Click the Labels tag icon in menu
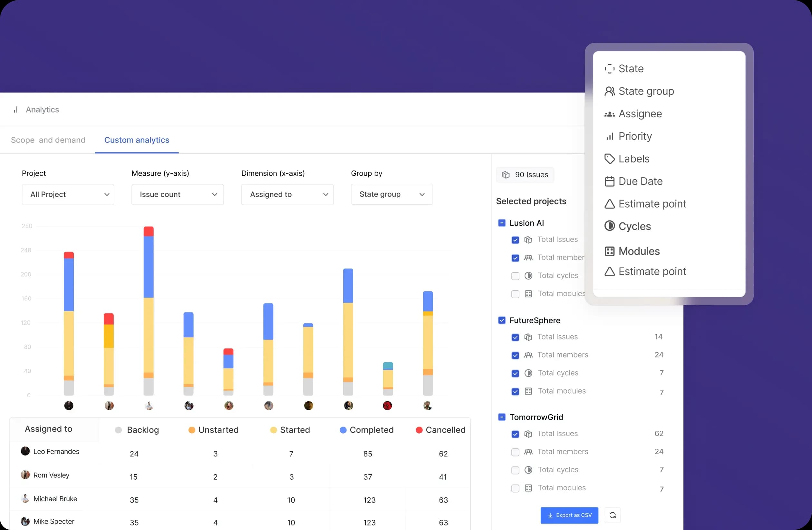 tap(609, 159)
